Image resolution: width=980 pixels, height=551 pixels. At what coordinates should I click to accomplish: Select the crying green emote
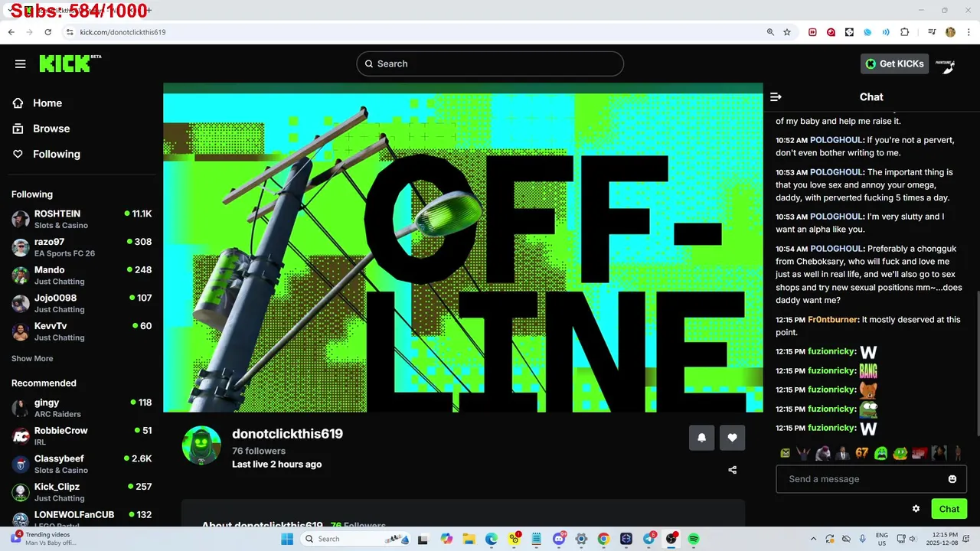click(x=881, y=453)
